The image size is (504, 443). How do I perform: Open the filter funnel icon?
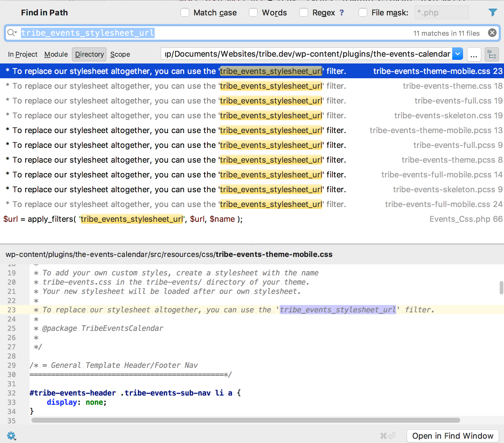click(x=493, y=12)
